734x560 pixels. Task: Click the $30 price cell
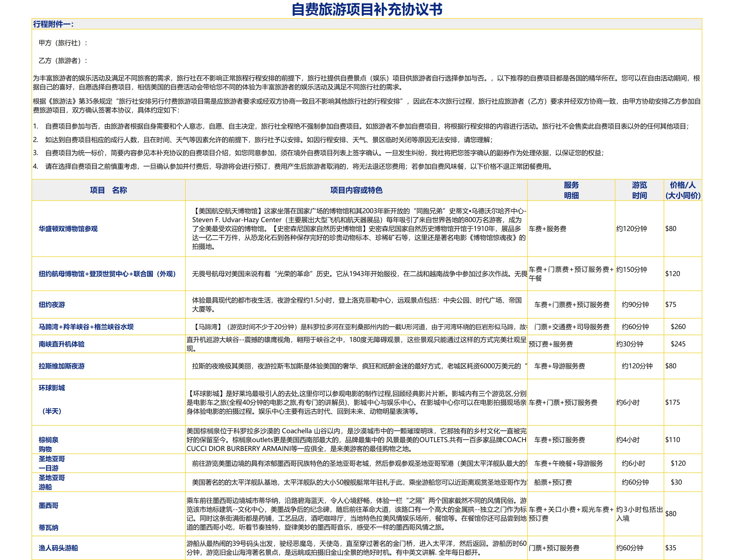coord(683,482)
